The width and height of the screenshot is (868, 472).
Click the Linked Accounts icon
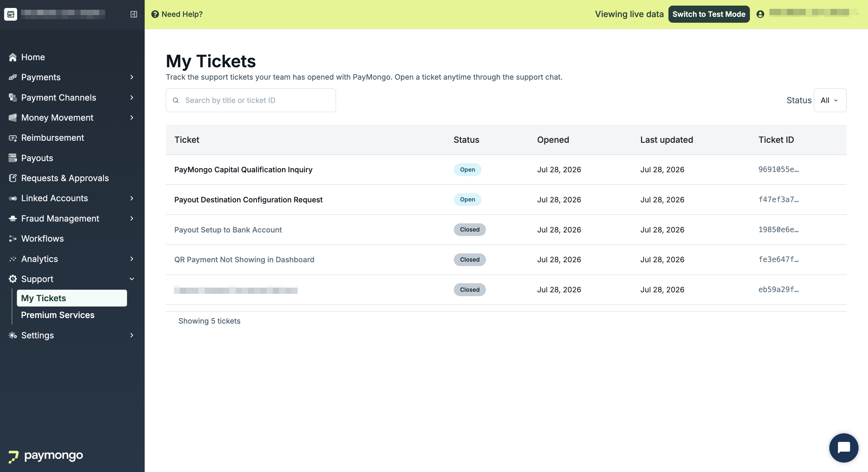(13, 198)
